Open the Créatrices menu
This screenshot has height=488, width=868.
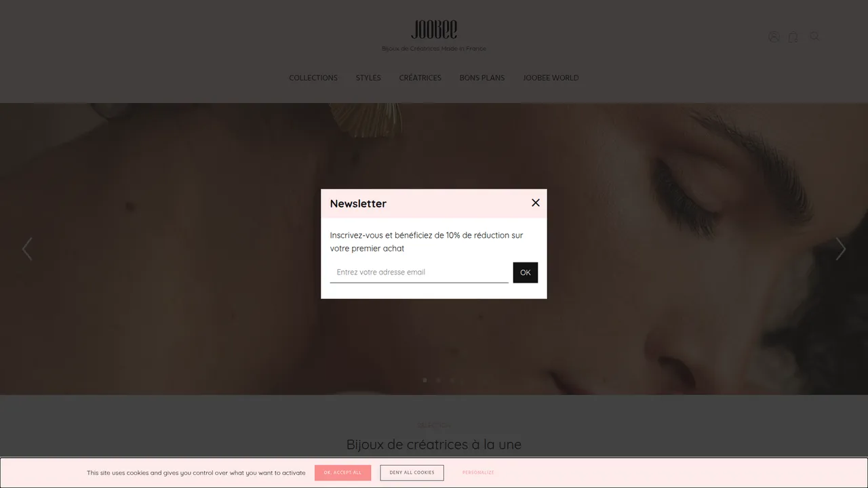(x=420, y=78)
